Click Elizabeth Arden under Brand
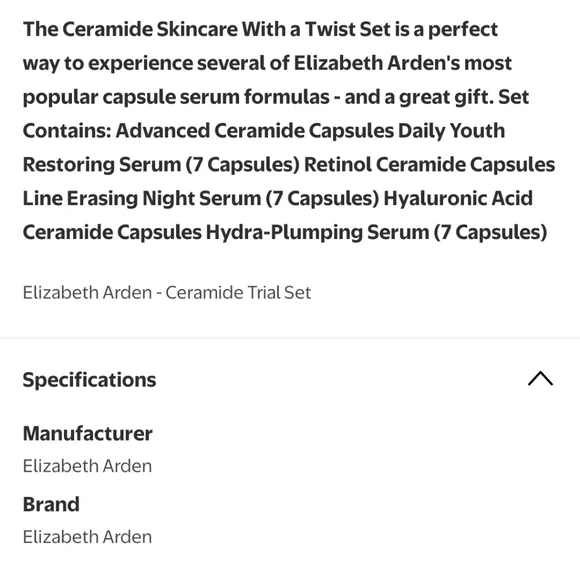The image size is (580, 580). tap(87, 537)
